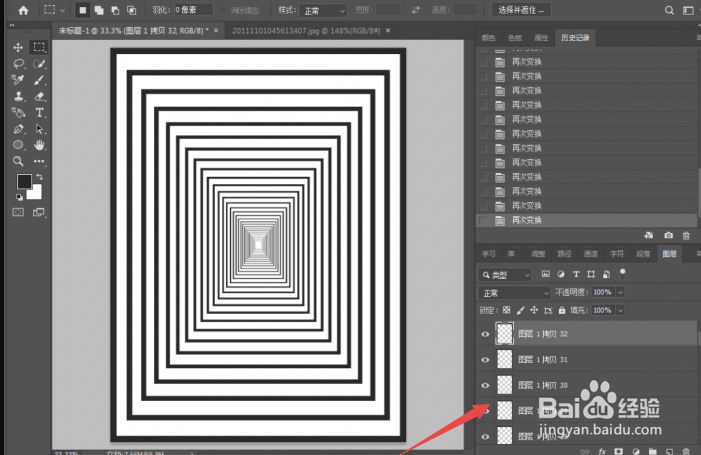Open the Edit Toolbar three-dots icon
Image resolution: width=701 pixels, height=455 pixels.
coord(39,161)
